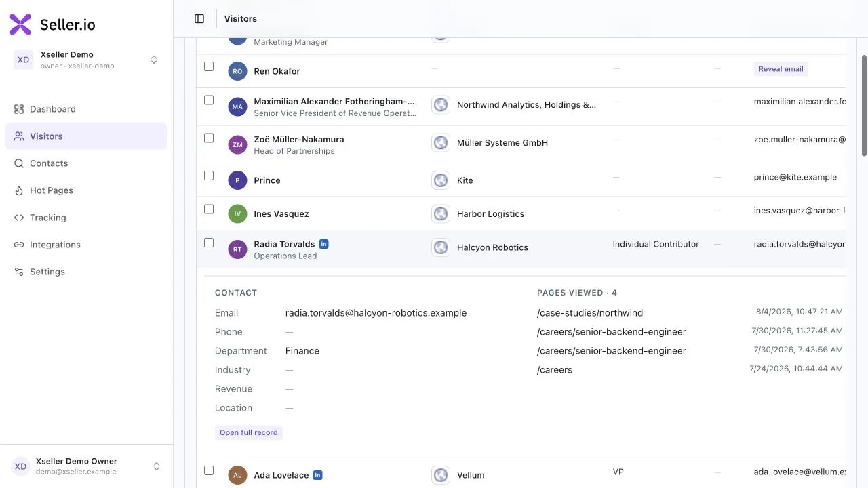The image size is (868, 488).
Task: Click the RT avatar for Radia Torvalds
Action: tap(237, 249)
